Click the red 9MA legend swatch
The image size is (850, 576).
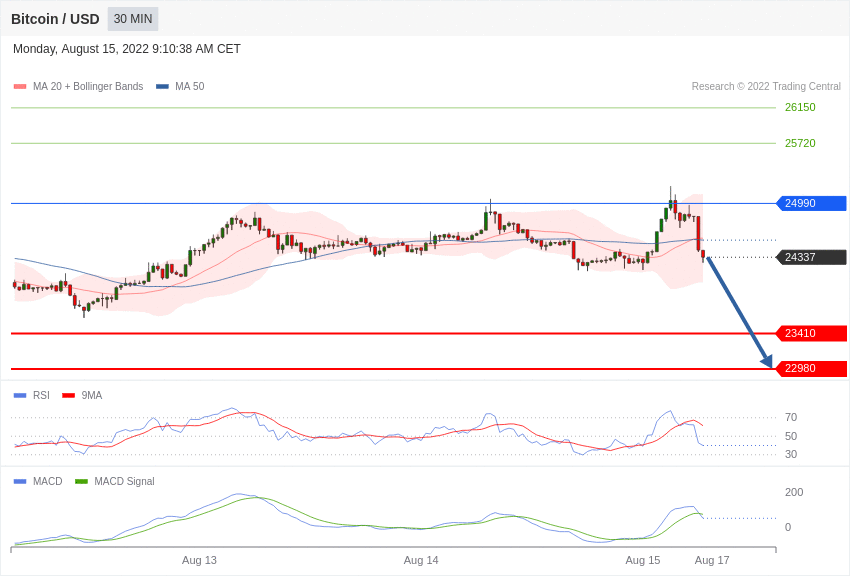[x=68, y=396]
